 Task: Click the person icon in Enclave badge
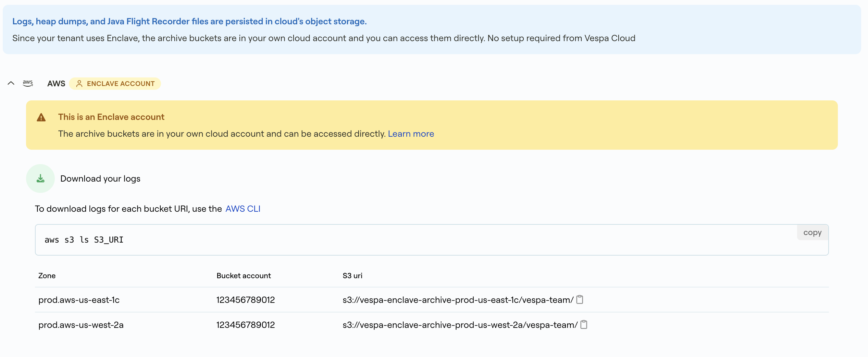coord(79,84)
